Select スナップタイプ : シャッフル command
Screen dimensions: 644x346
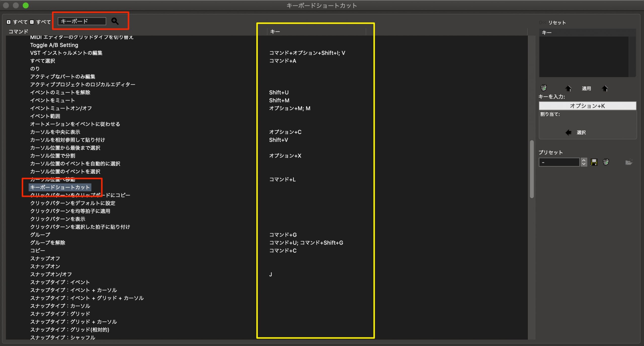click(x=63, y=338)
